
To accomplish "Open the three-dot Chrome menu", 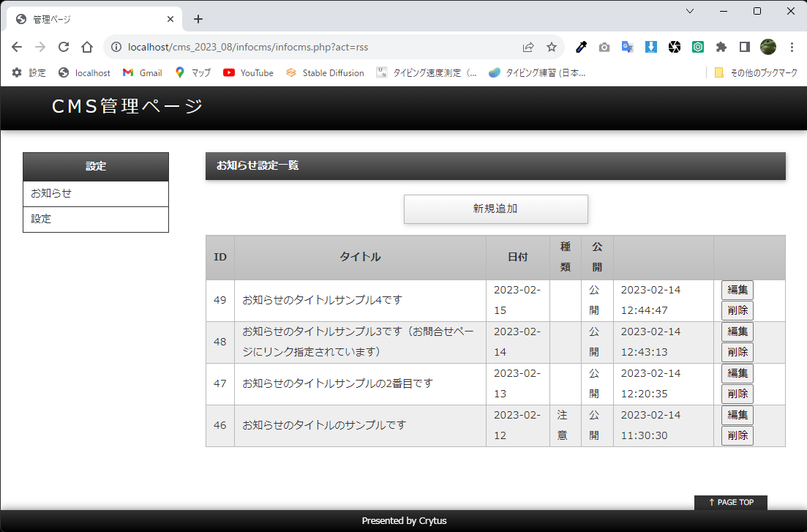I will point(792,47).
